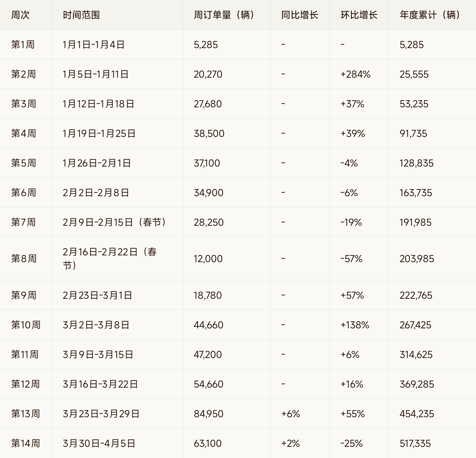Click the 周次 column header
Viewport: 476px width, 458px height.
[20, 15]
